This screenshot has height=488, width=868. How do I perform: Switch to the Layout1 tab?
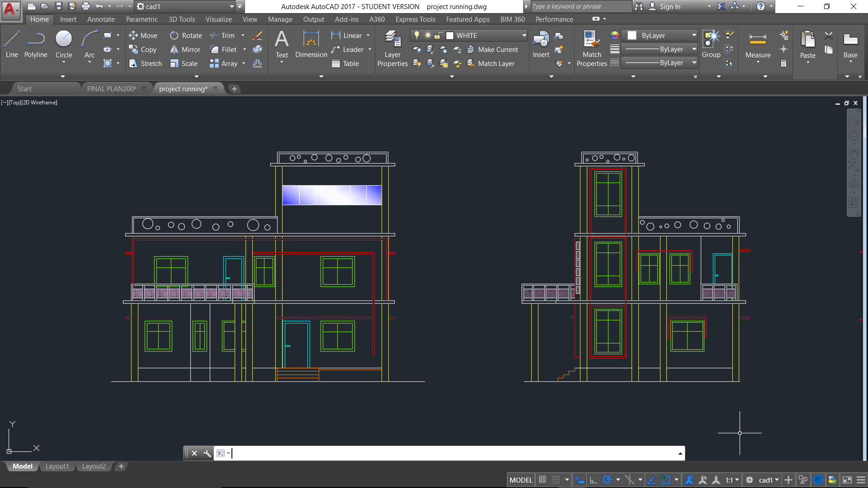pos(57,466)
